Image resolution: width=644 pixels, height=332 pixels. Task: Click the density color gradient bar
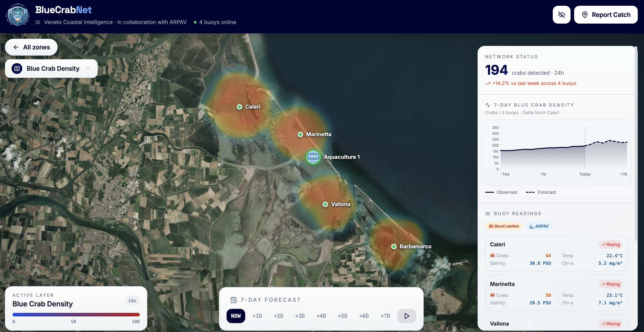point(76,314)
